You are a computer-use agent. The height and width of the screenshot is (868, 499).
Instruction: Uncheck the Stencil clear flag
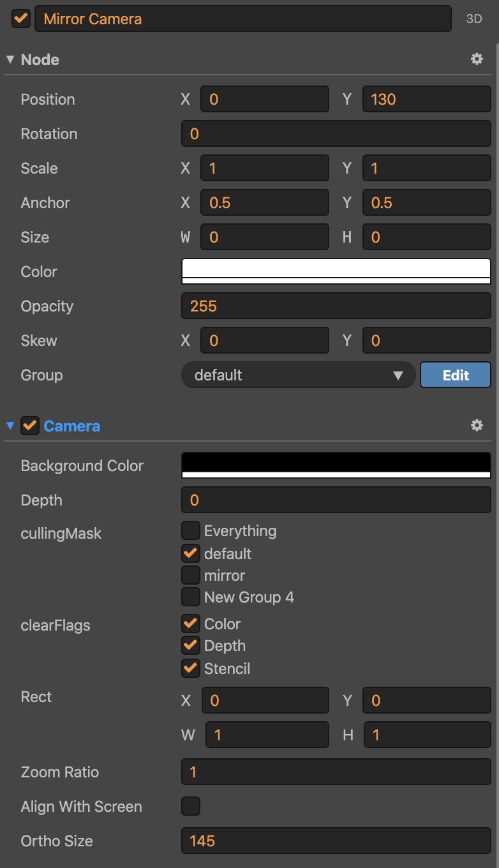pos(191,668)
